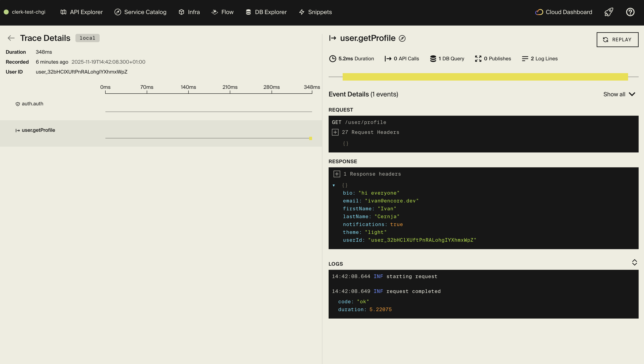The width and height of the screenshot is (644, 364).
Task: Select the auth.auth trace row
Action: click(x=32, y=104)
